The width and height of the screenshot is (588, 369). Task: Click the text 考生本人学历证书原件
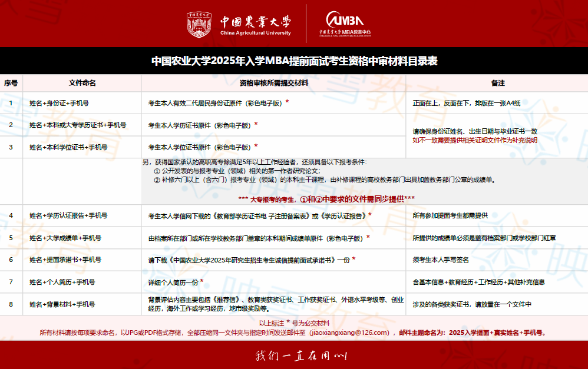199,125
